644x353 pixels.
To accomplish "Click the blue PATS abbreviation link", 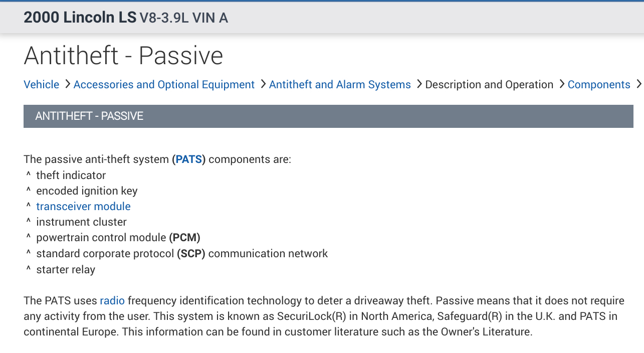I will (188, 159).
